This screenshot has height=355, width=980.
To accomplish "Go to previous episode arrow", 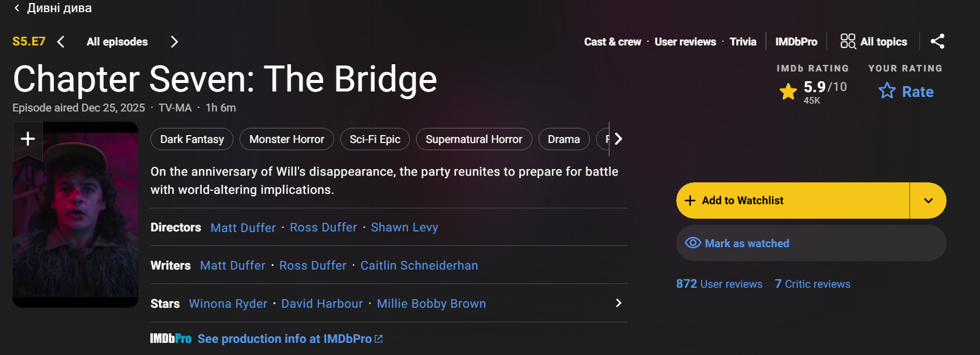I will 61,42.
